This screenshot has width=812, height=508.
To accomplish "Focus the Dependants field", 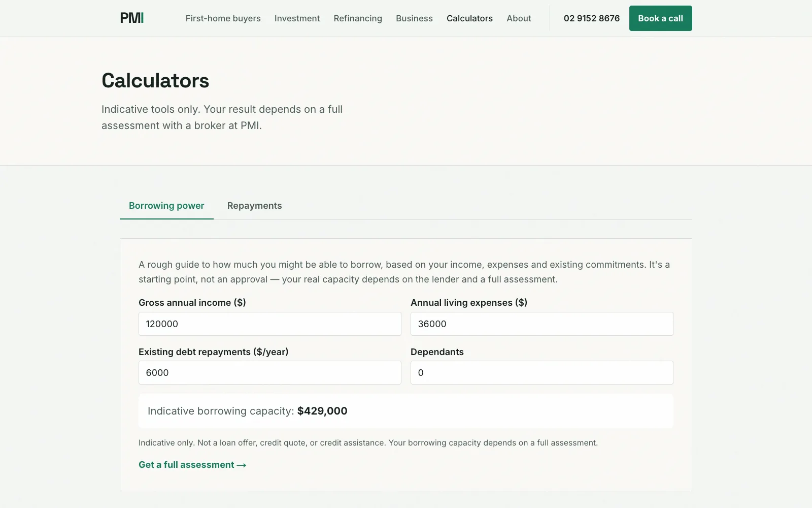I will [542, 372].
